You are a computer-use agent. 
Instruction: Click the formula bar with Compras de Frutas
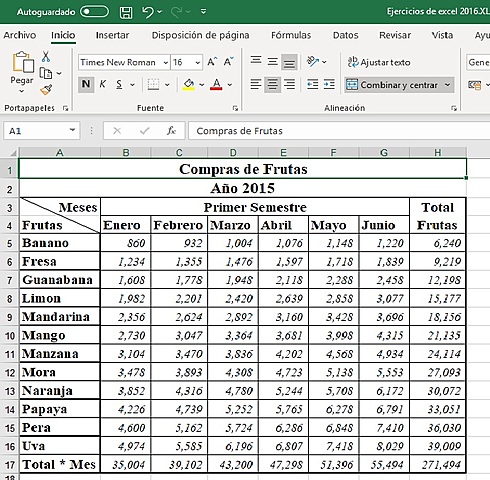pos(339,131)
